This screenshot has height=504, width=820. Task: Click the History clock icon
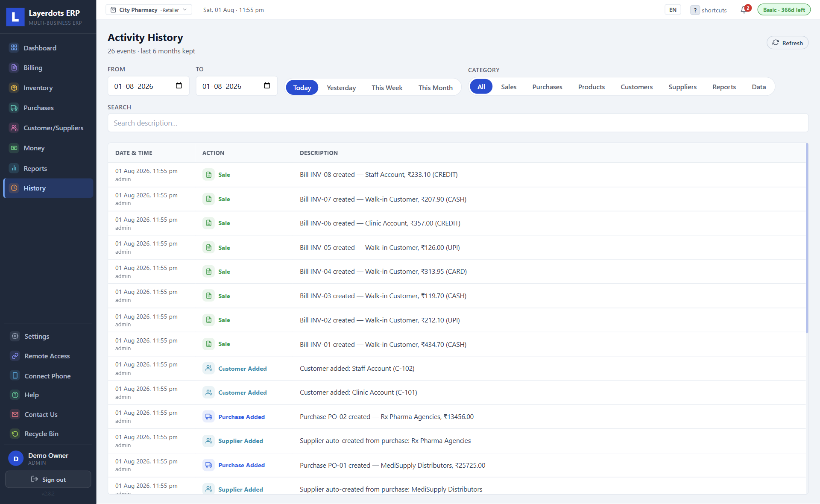(14, 188)
